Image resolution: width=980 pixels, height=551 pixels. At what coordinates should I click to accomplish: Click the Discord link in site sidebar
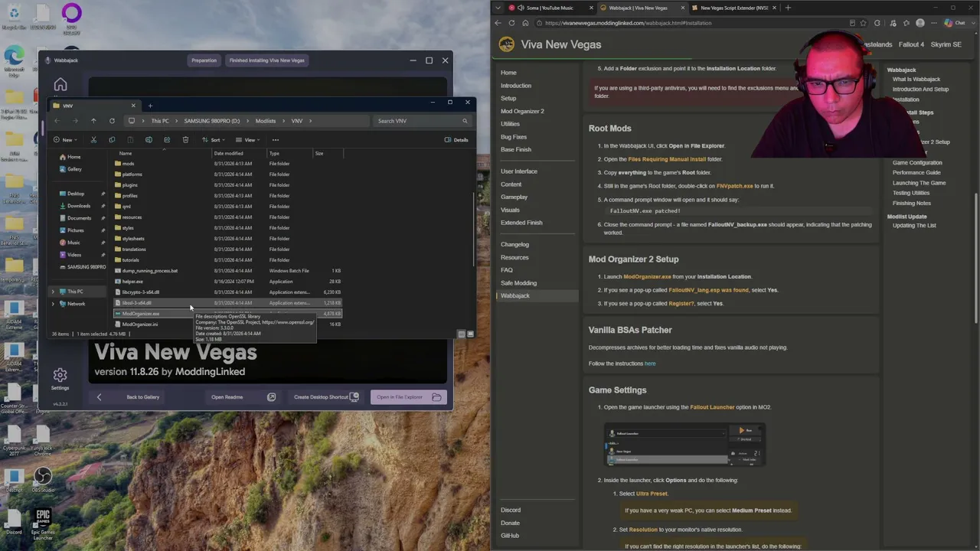click(511, 510)
